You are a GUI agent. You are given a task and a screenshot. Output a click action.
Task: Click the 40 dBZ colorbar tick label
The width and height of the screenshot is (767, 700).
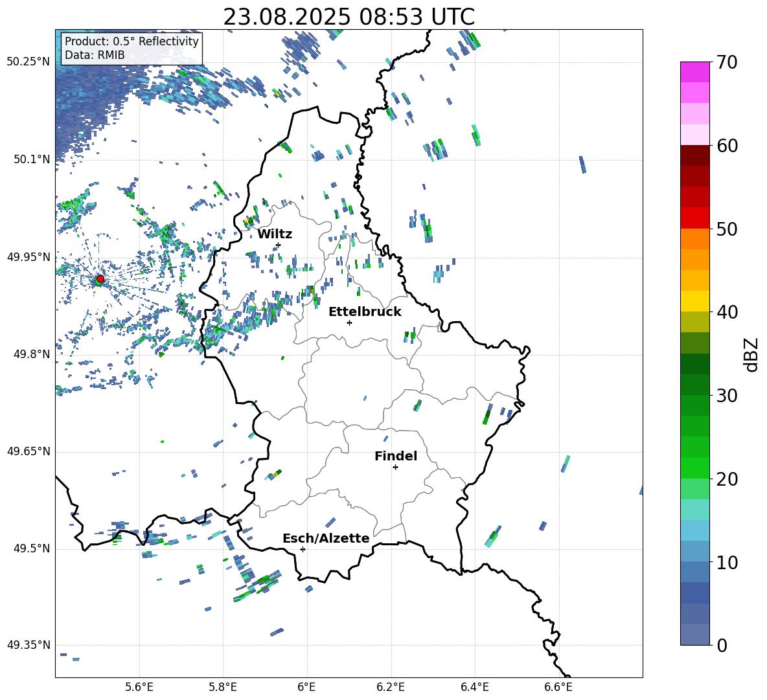(727, 312)
